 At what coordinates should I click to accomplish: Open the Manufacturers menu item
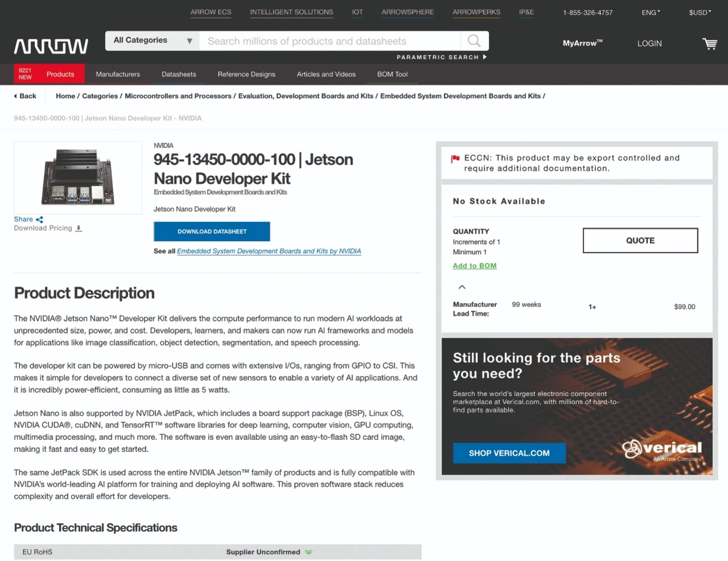118,74
